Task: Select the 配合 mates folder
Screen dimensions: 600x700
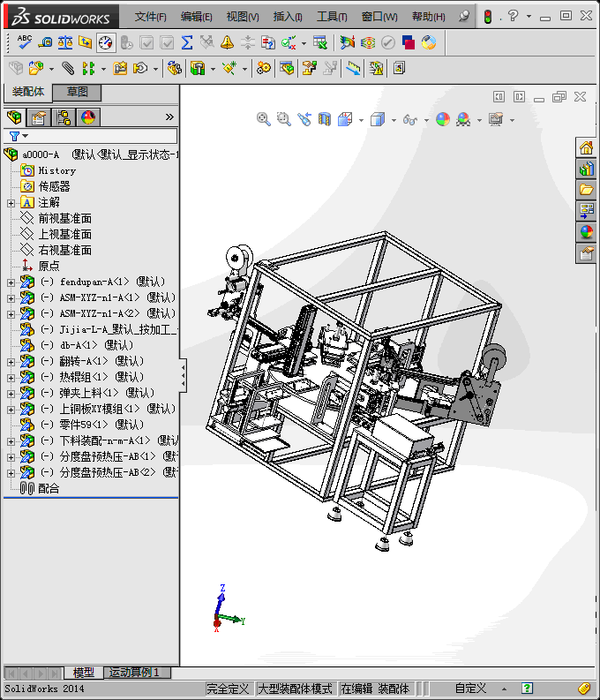Action: pyautogui.click(x=49, y=488)
